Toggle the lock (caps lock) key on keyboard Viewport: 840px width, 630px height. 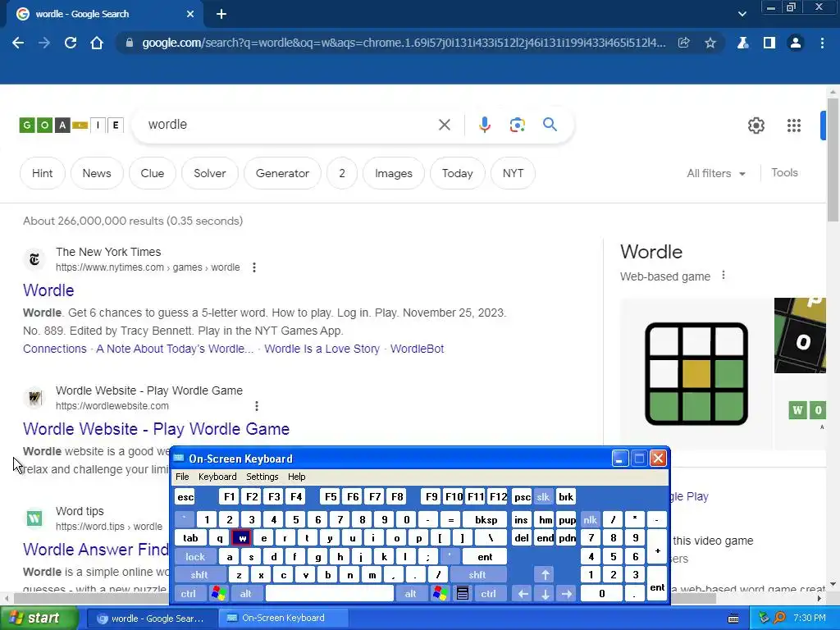(x=195, y=557)
